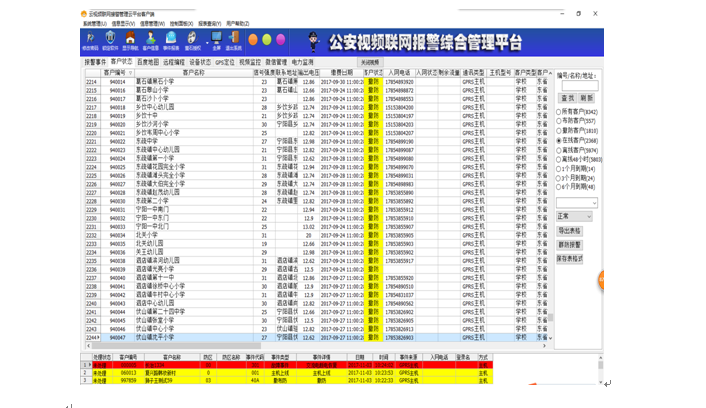
Task: Open the 报表查询(Y) menu
Action: [x=210, y=23]
